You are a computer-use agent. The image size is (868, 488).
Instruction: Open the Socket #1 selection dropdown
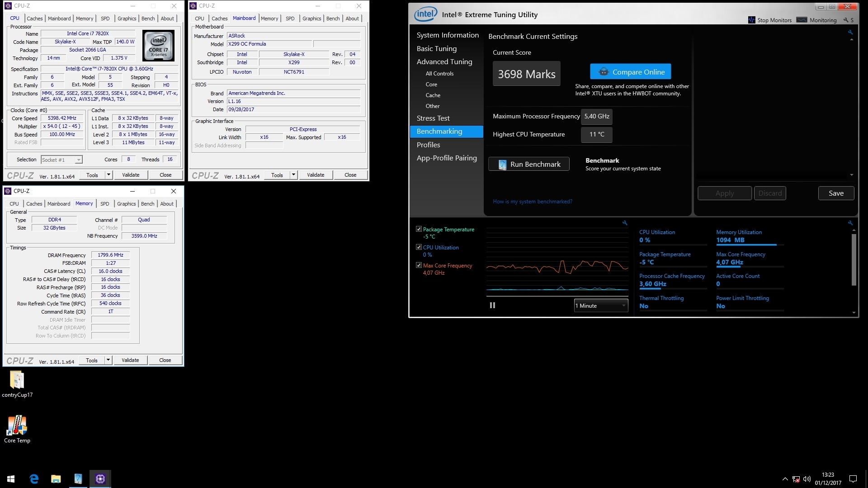point(61,160)
